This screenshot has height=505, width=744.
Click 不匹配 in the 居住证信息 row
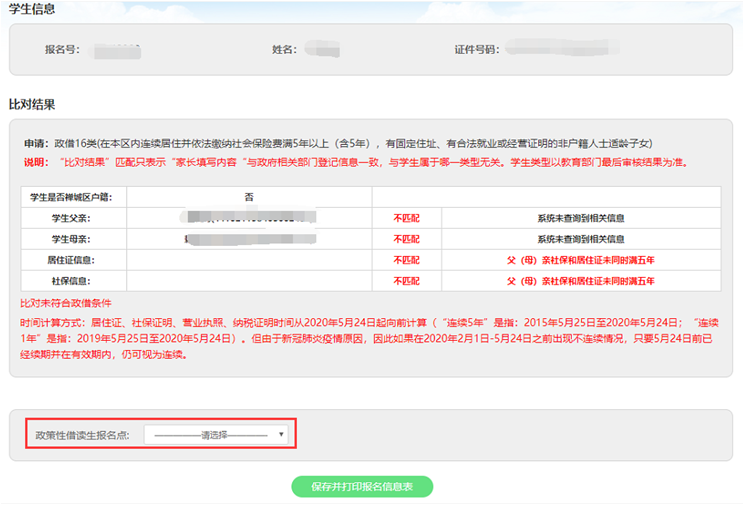tap(407, 260)
